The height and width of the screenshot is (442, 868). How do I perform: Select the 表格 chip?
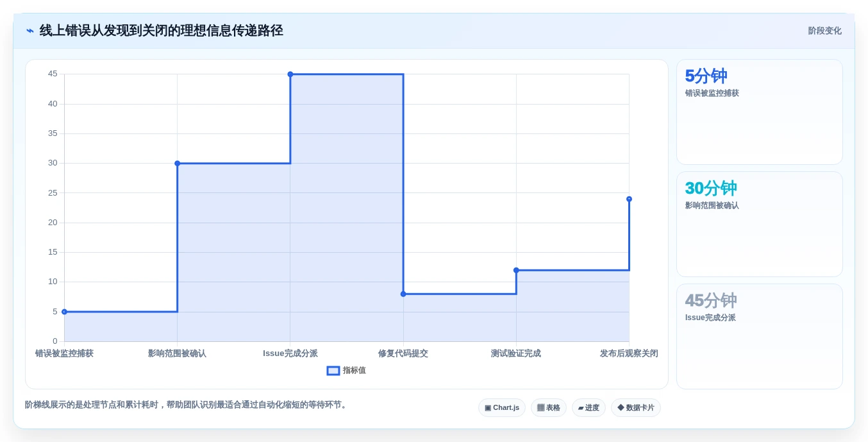549,408
